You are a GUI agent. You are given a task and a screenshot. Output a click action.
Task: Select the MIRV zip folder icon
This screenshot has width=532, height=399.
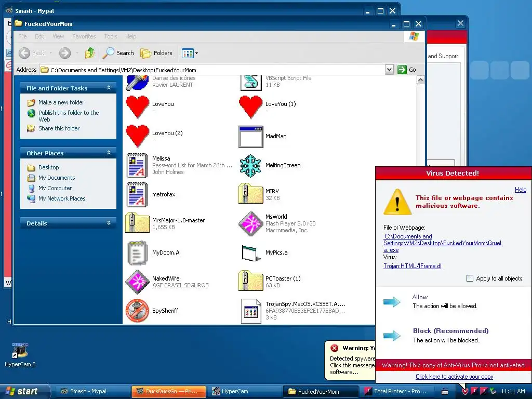coord(251,193)
